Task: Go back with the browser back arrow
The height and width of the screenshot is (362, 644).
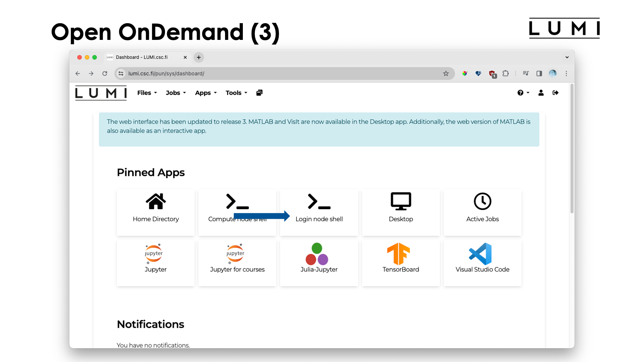Action: [x=78, y=73]
